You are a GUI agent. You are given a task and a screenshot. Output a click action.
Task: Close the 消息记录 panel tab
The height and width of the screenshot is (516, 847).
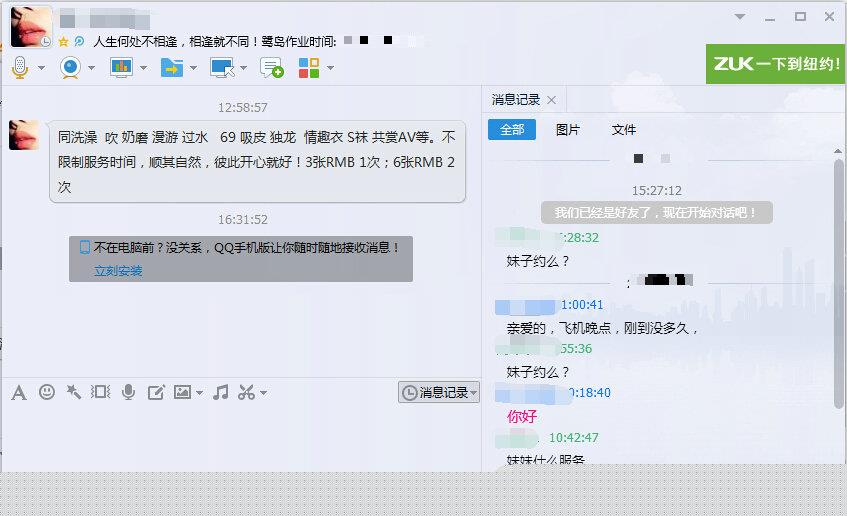pyautogui.click(x=552, y=100)
